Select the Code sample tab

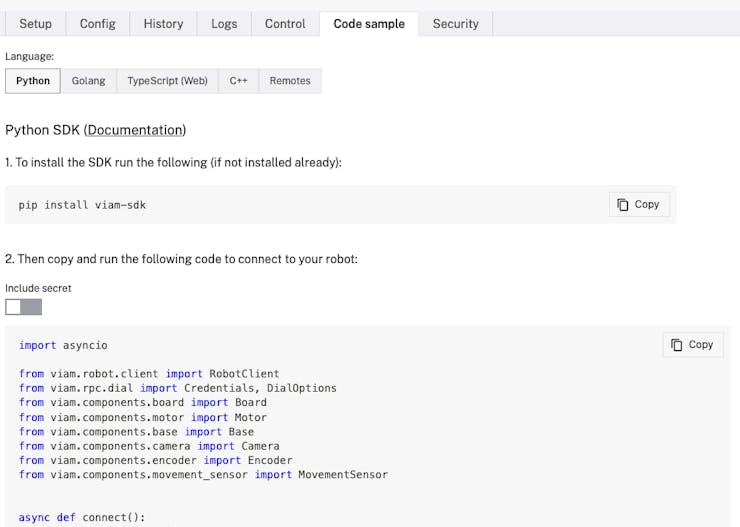369,24
